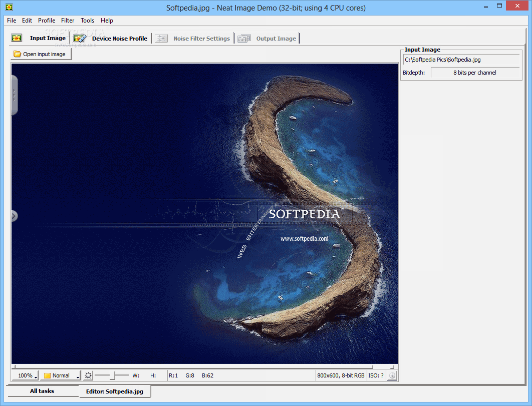This screenshot has height=406, width=532.
Task: Open the 100% zoom dropdown
Action: (x=26, y=375)
